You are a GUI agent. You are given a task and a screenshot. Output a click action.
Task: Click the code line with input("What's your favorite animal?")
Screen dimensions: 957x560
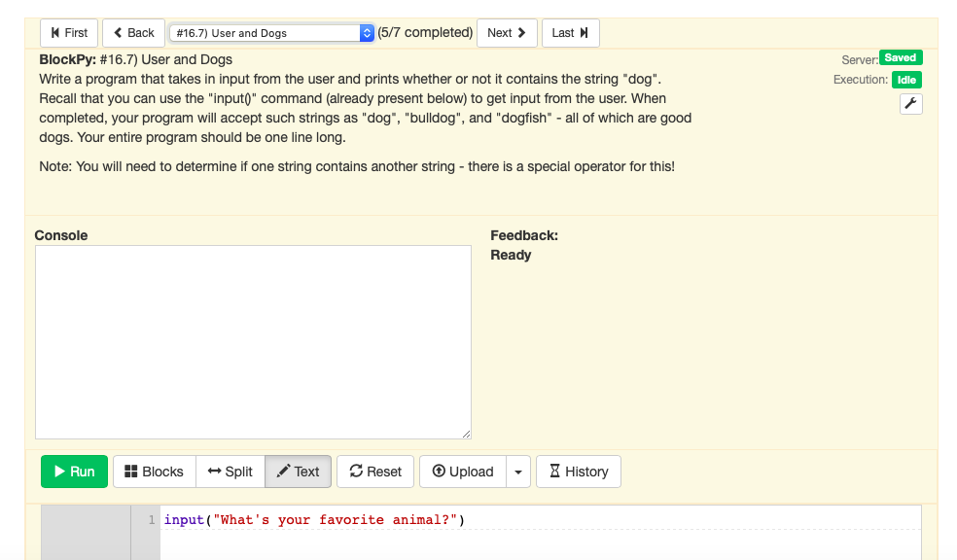[314, 520]
